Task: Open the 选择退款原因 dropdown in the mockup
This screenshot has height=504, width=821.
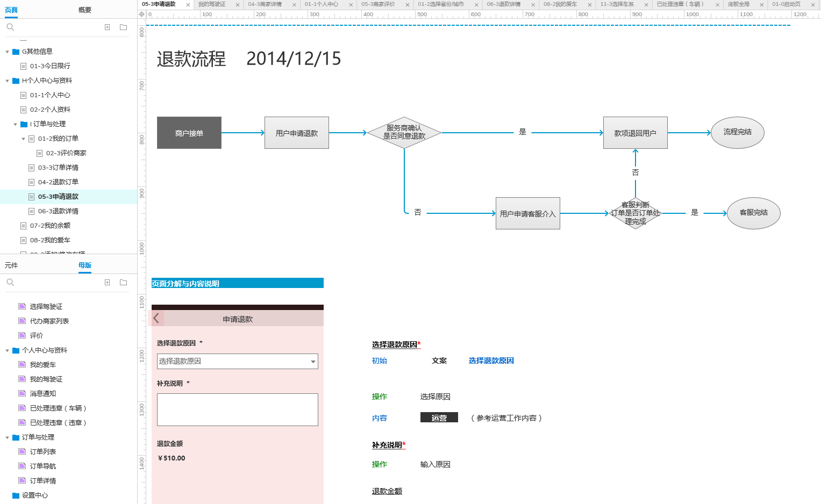Action: tap(238, 361)
